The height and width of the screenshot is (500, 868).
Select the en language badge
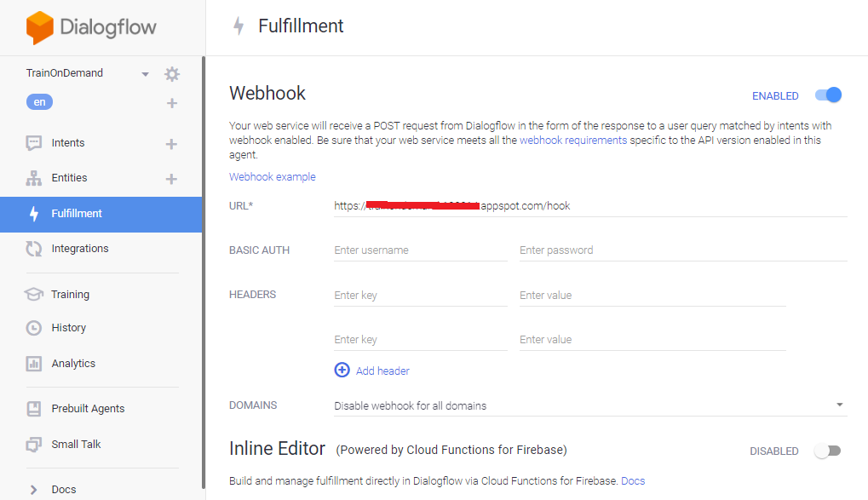click(x=39, y=102)
